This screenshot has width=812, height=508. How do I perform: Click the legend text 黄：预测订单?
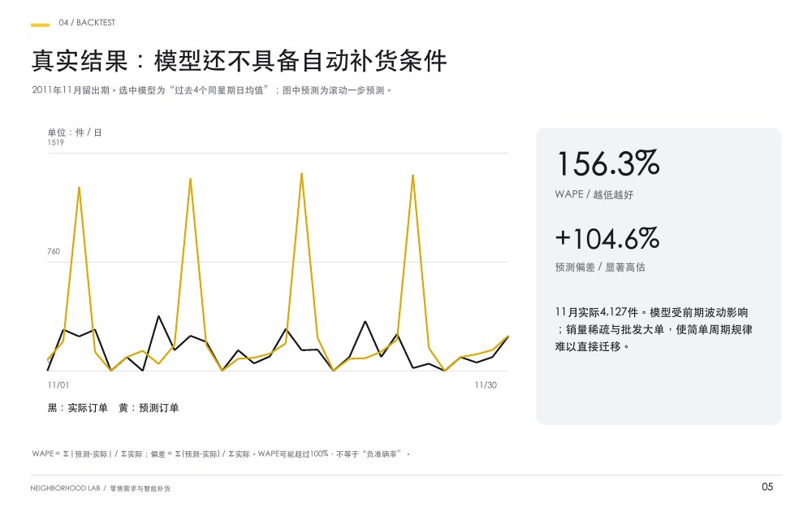coord(149,408)
